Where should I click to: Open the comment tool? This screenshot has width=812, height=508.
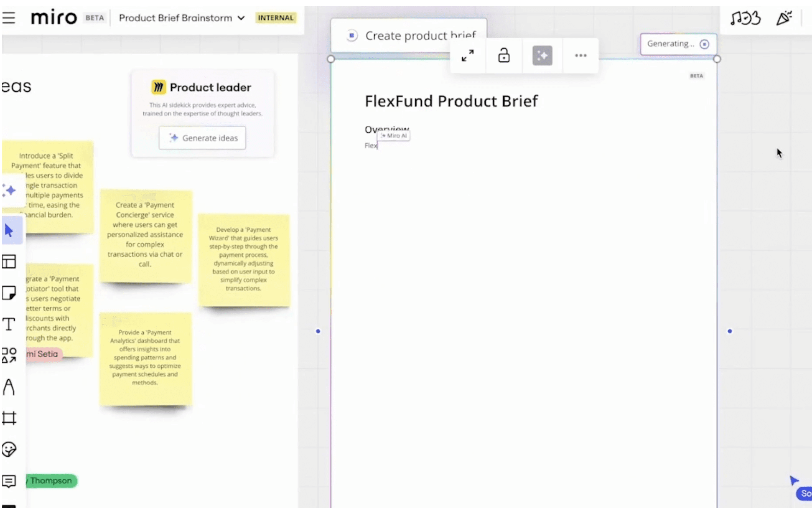click(9, 481)
